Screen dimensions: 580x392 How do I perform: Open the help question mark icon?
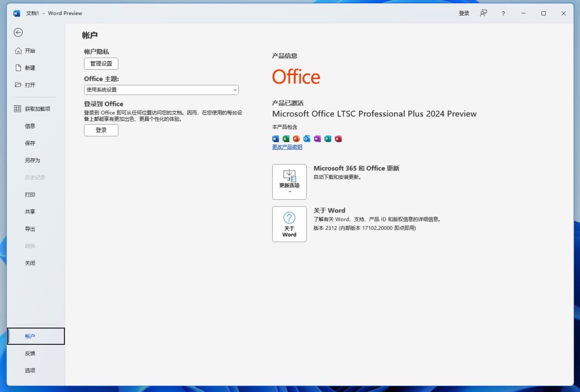coord(503,13)
